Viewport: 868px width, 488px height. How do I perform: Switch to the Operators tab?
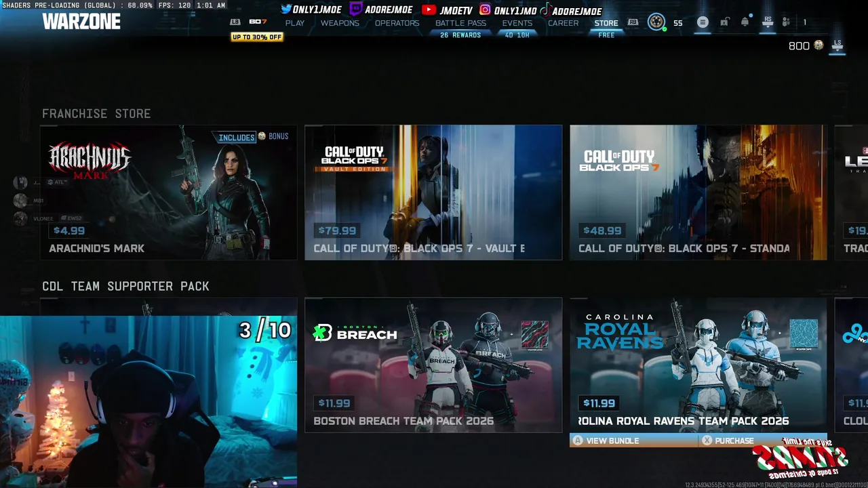pyautogui.click(x=397, y=23)
